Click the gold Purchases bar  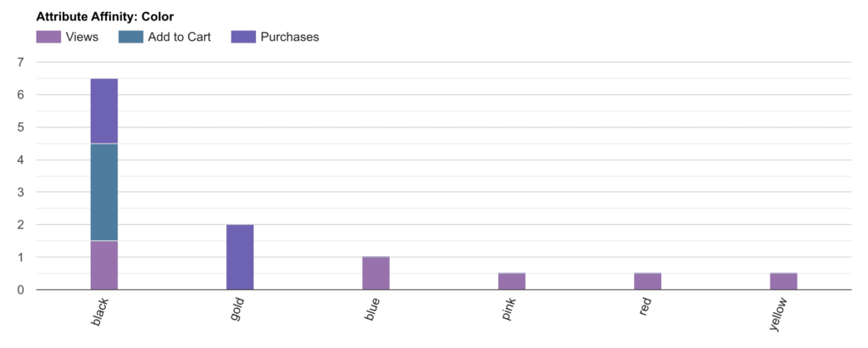click(x=240, y=257)
